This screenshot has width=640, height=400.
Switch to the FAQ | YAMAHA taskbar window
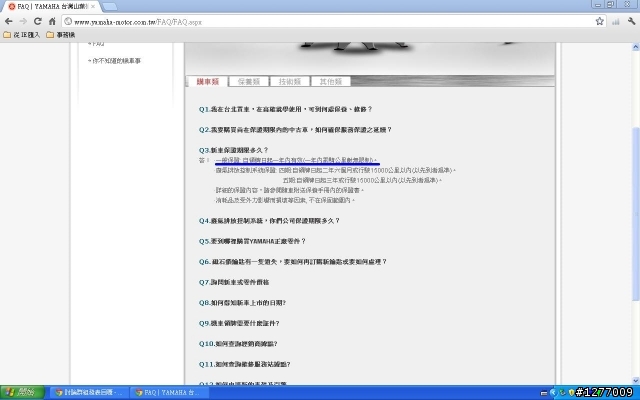click(x=169, y=393)
